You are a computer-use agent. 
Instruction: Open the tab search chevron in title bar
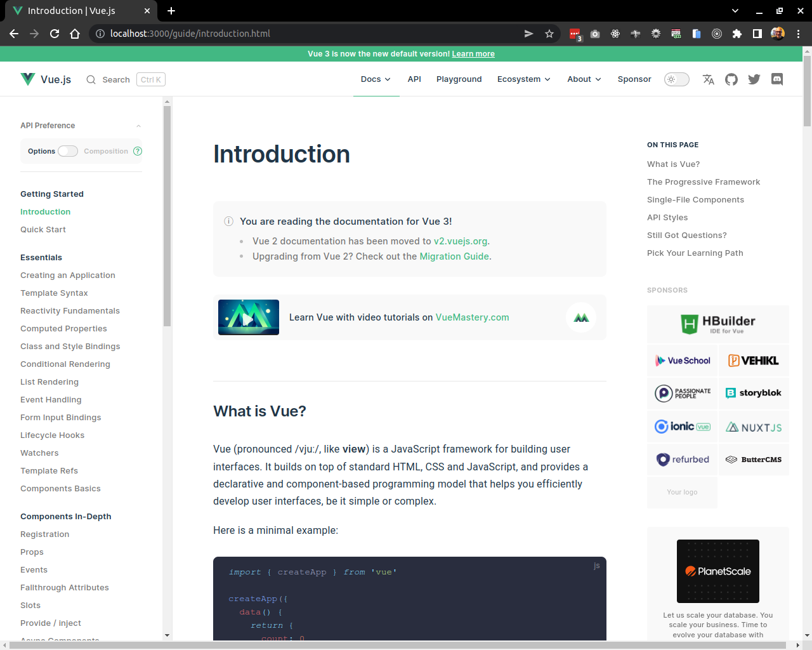[735, 11]
